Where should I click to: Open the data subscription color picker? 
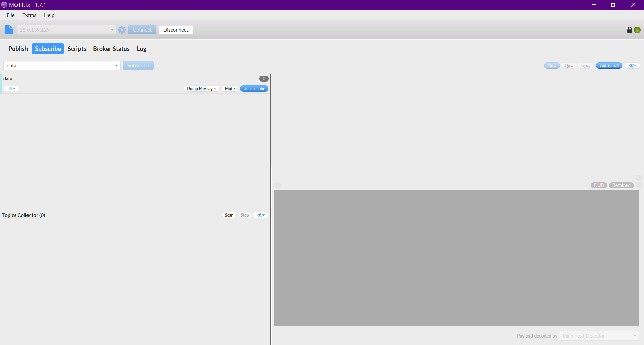pyautogui.click(x=12, y=88)
